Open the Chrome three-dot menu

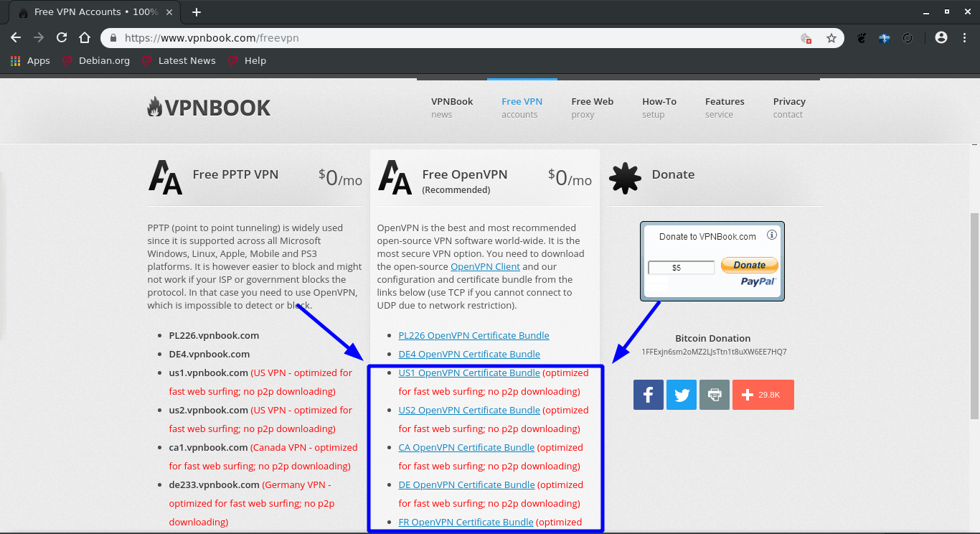(x=963, y=38)
